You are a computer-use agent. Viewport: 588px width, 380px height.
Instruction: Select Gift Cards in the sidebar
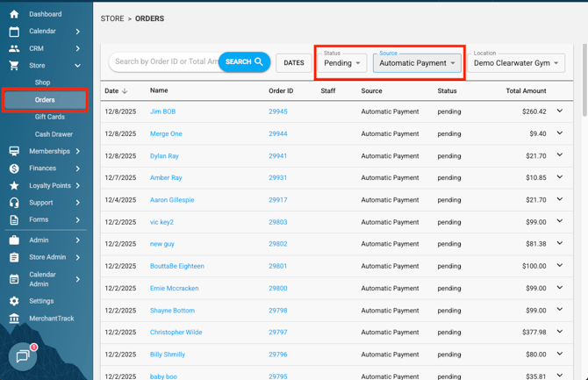(x=49, y=117)
